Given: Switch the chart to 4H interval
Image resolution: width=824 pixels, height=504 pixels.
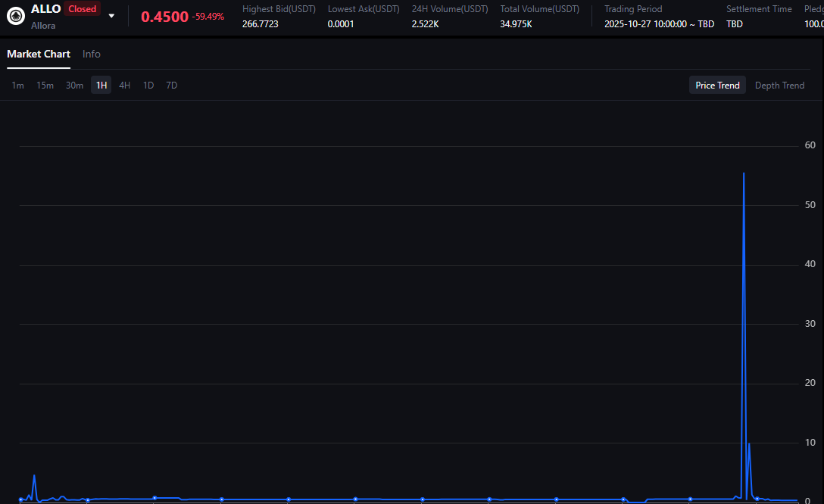Looking at the screenshot, I should pyautogui.click(x=125, y=86).
